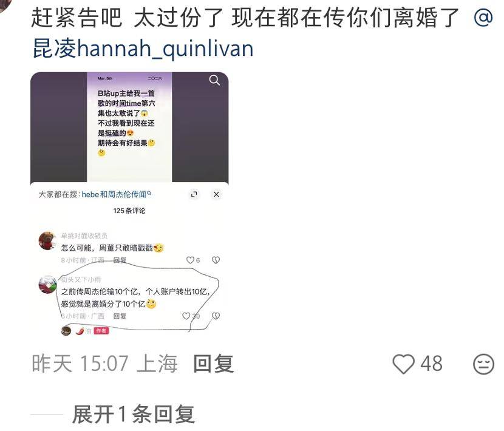This screenshot has width=504, height=431.
Task: Expand the embedded comments panel to fullscreen
Action: point(194,194)
